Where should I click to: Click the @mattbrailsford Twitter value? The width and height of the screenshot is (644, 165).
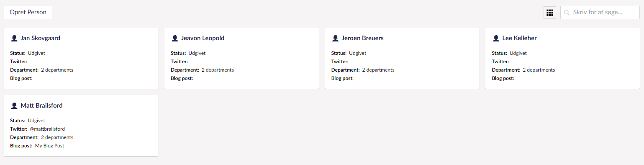[x=47, y=129]
